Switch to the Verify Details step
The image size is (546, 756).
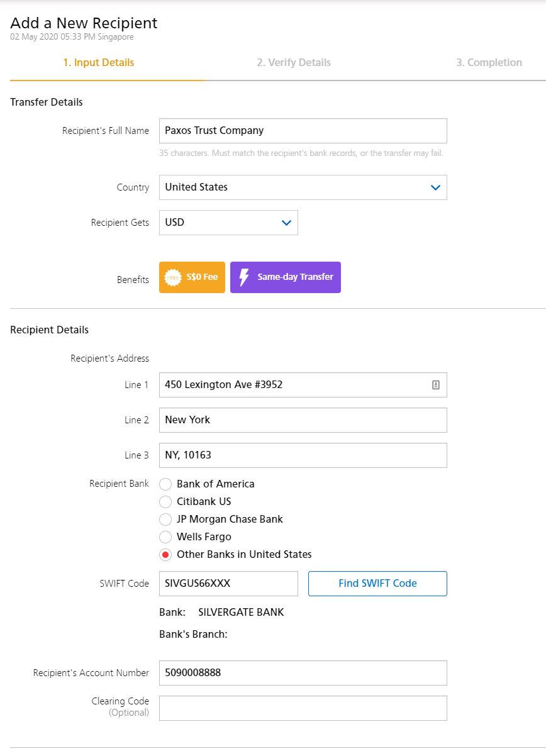(x=294, y=63)
